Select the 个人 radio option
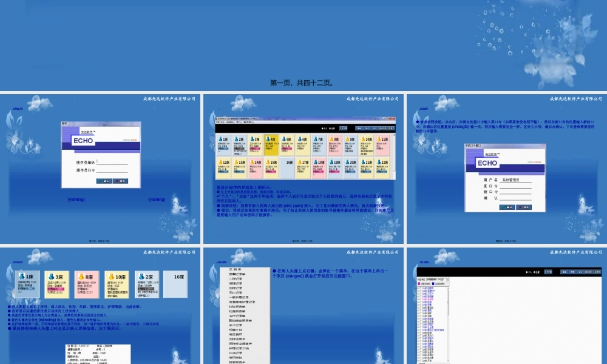 tap(324, 128)
